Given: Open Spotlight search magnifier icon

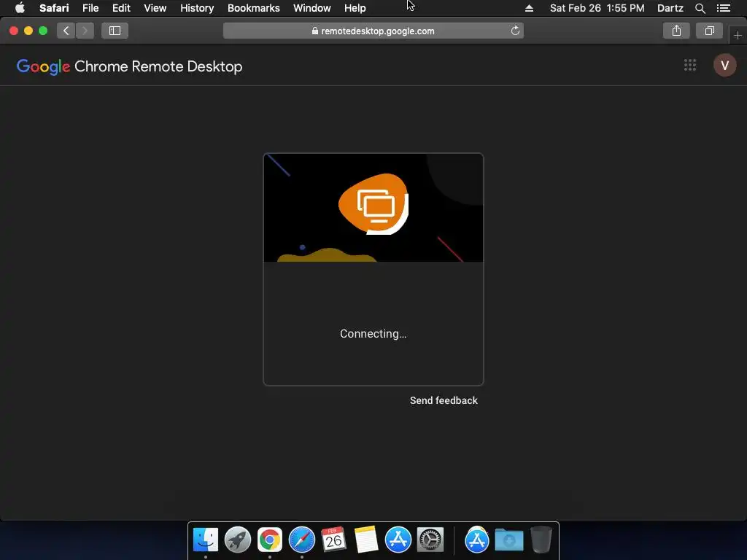Looking at the screenshot, I should click(x=700, y=8).
